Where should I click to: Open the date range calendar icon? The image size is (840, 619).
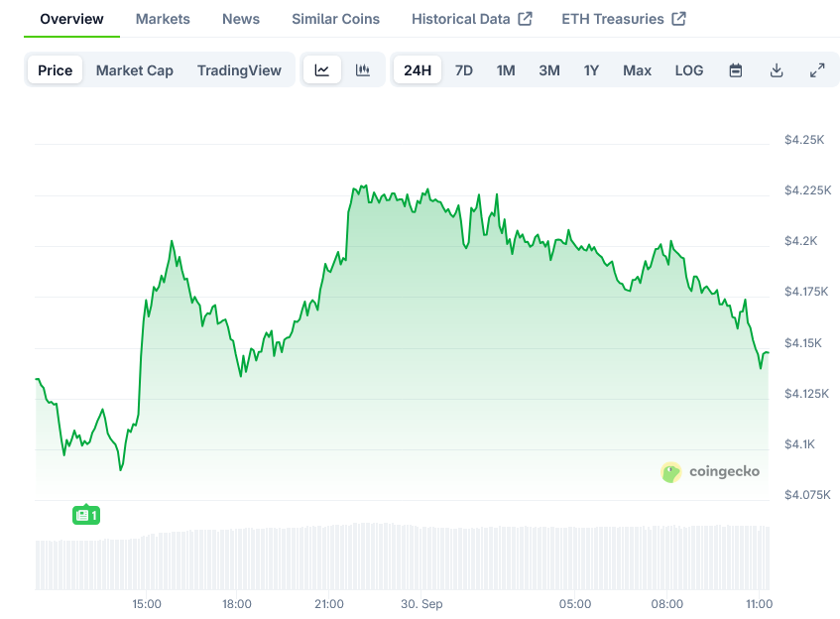tap(735, 69)
